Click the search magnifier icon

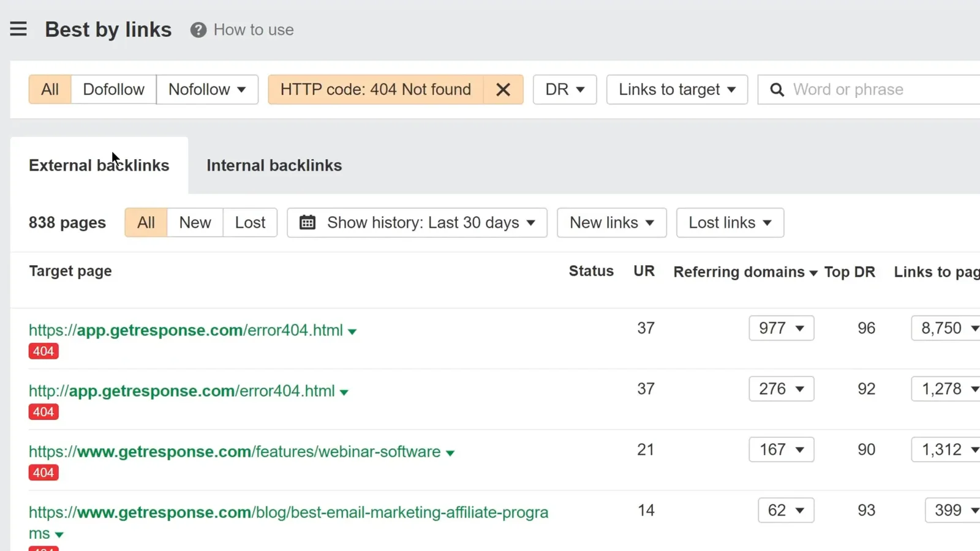pyautogui.click(x=777, y=90)
